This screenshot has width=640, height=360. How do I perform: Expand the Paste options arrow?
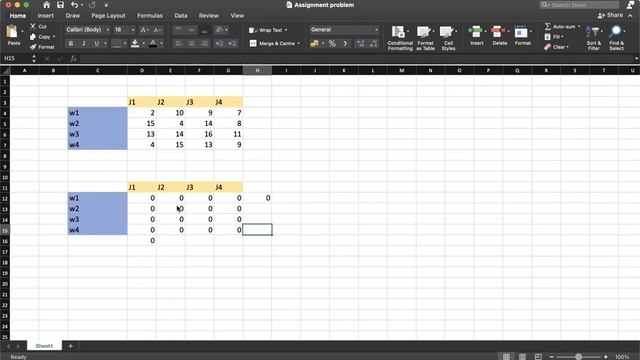22,31
